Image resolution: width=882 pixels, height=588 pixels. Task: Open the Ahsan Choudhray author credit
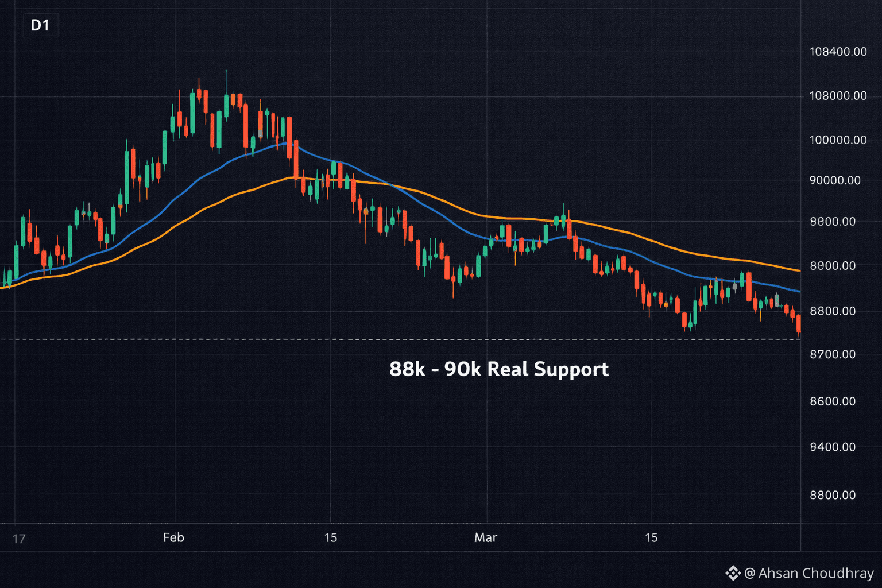(x=799, y=573)
